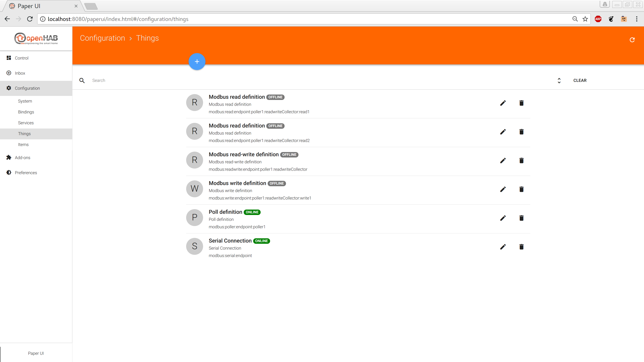644x362 pixels.
Task: Bookmark this page with the star icon
Action: [585, 19]
